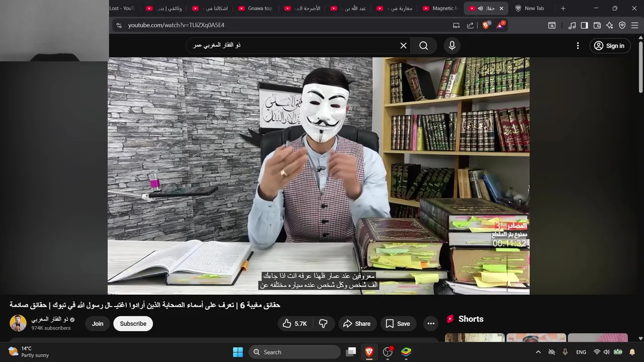Open more actions menu below video

click(x=431, y=324)
